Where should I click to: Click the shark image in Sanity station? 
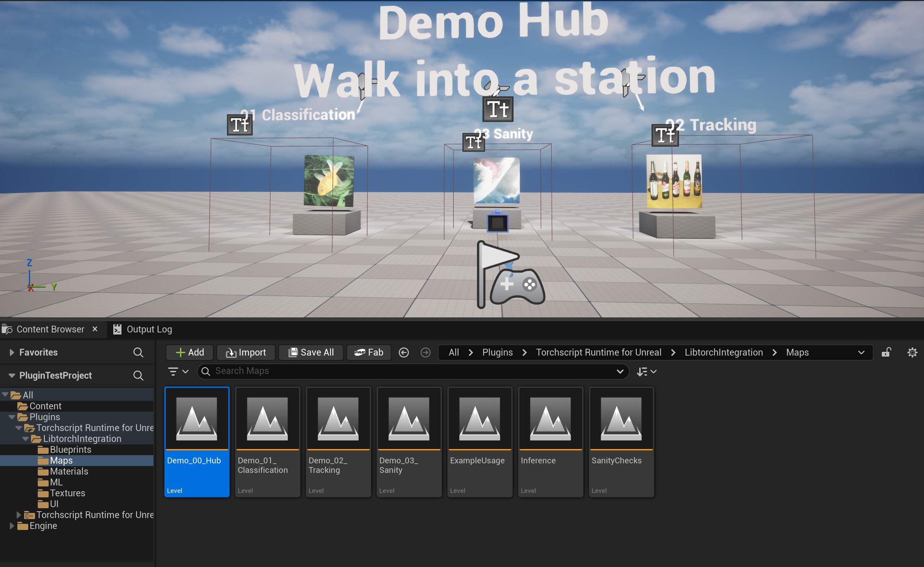[497, 180]
